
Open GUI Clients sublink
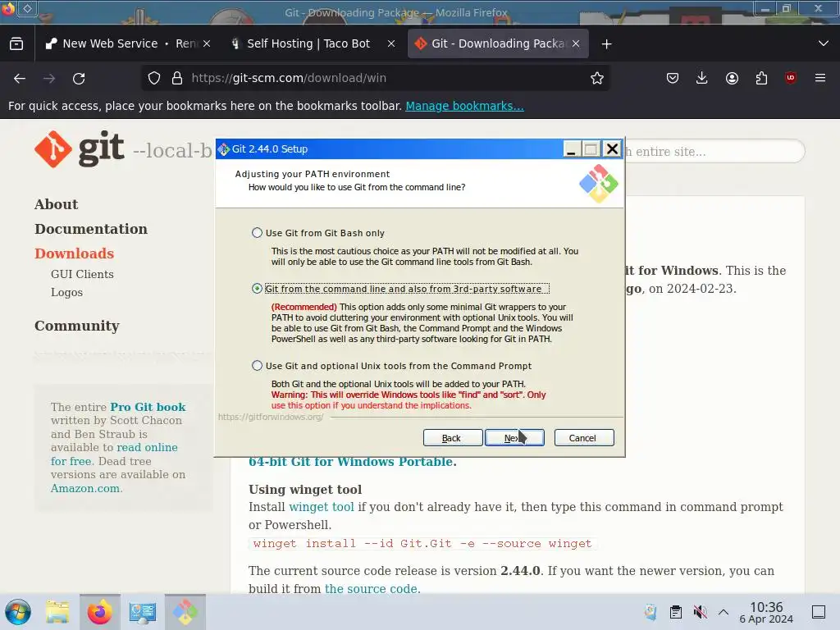82,274
